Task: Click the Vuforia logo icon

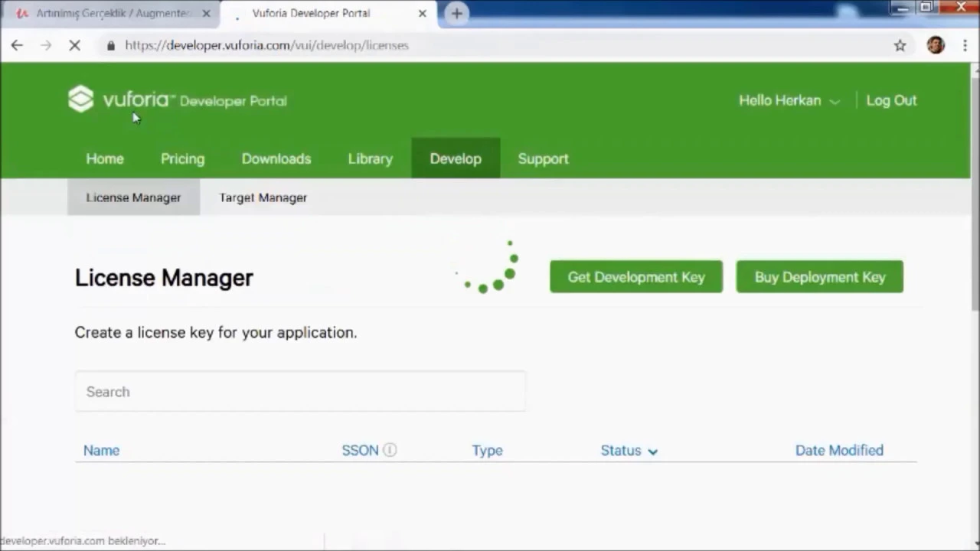Action: click(80, 99)
